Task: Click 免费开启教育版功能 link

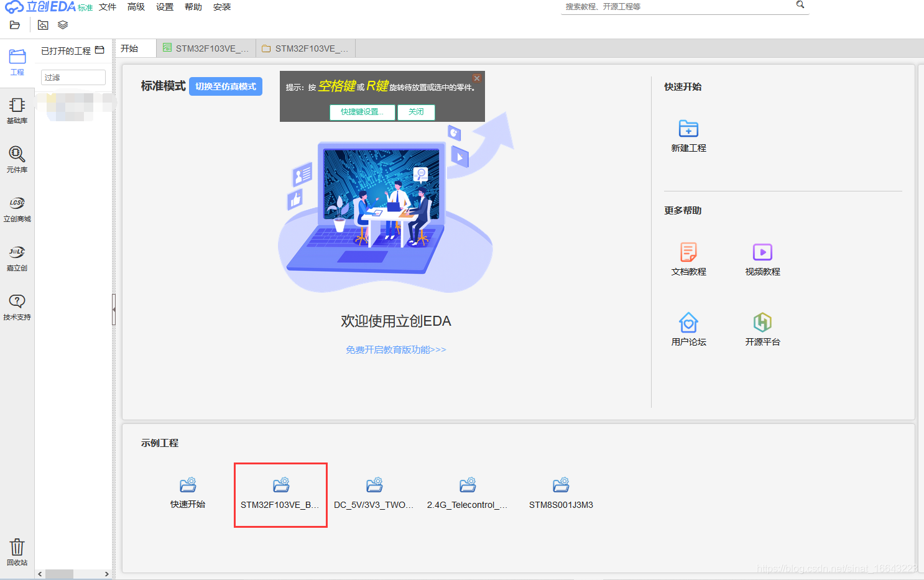Action: (x=396, y=350)
